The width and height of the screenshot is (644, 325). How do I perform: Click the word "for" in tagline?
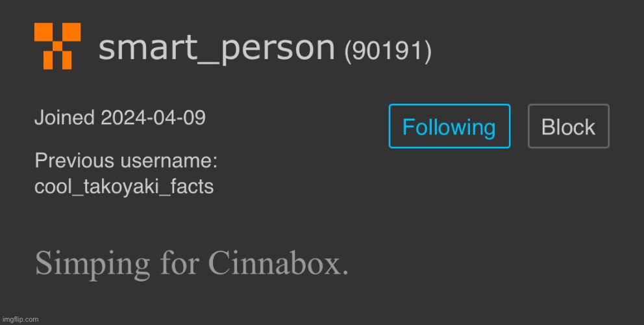point(179,263)
